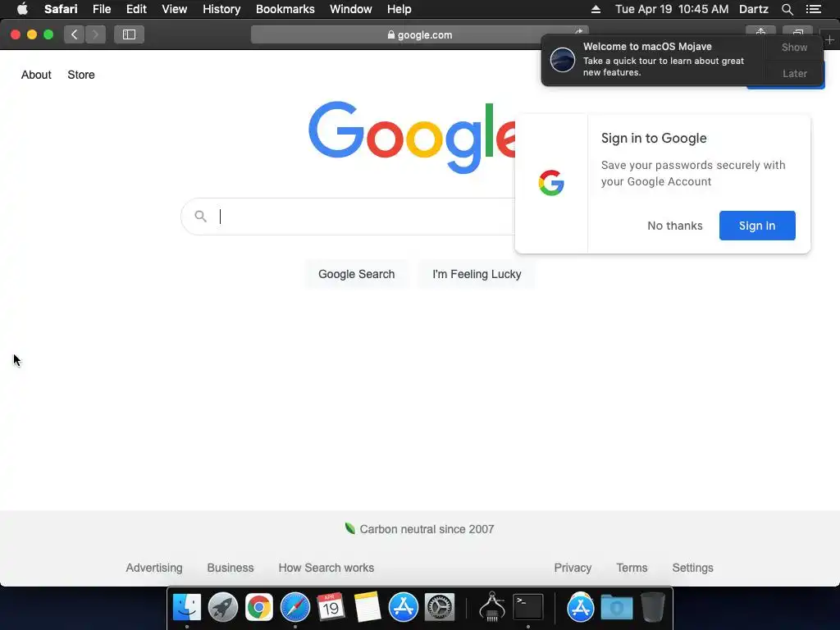Image resolution: width=840 pixels, height=630 pixels.
Task: Open Spotlight search magnifier
Action: pos(787,9)
